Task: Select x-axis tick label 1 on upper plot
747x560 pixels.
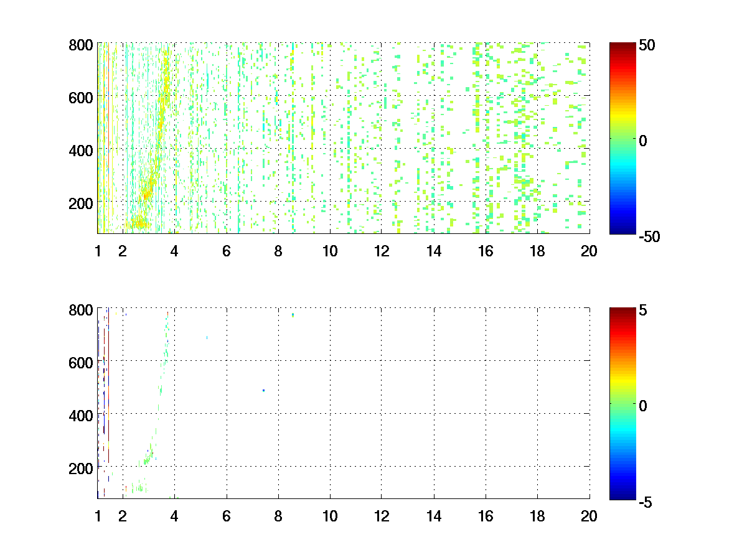Action: (x=98, y=251)
